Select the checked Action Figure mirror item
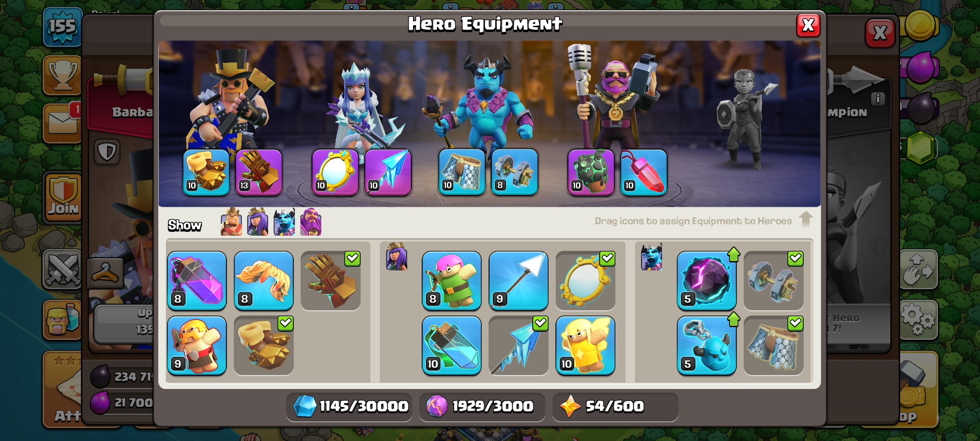980x441 pixels. (585, 281)
